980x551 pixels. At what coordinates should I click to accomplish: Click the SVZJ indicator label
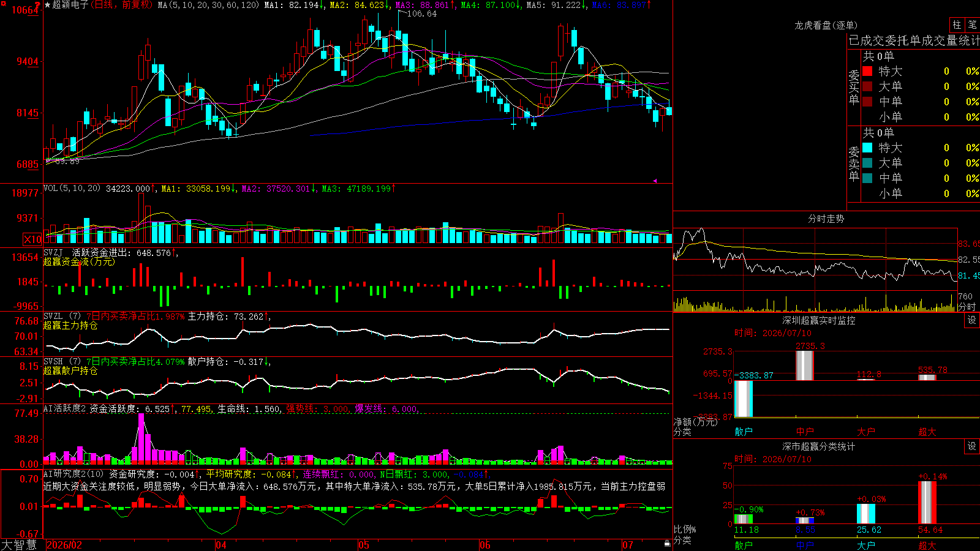53,252
